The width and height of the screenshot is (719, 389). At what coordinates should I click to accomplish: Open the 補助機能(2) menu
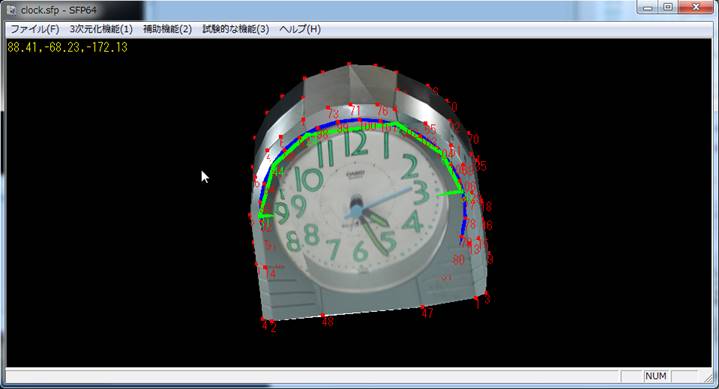(x=167, y=29)
